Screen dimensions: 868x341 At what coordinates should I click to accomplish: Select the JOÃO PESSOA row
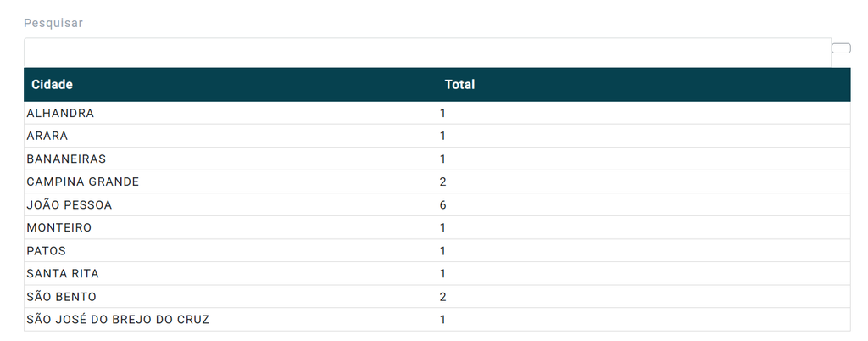click(437, 204)
